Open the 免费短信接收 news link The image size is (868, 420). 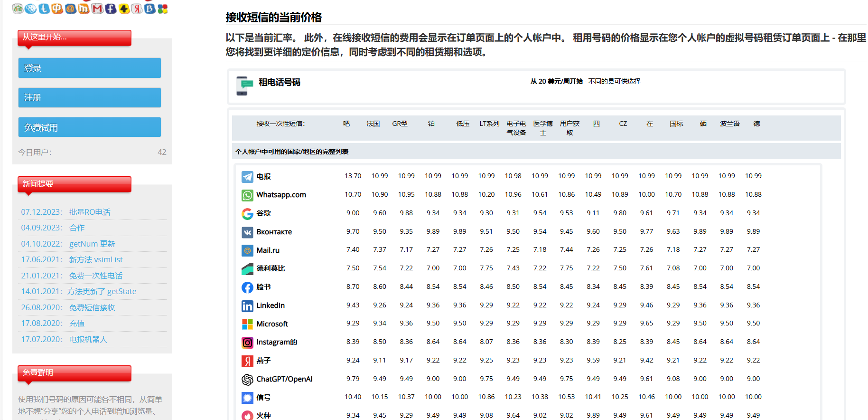click(x=92, y=307)
